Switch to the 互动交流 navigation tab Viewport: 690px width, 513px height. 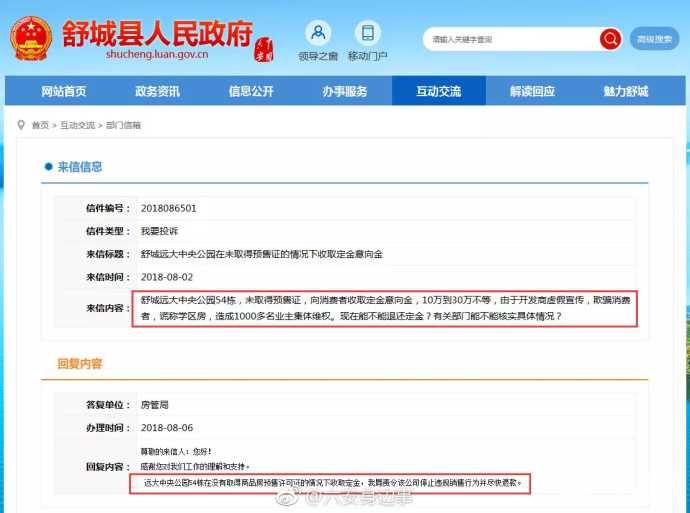[x=439, y=91]
